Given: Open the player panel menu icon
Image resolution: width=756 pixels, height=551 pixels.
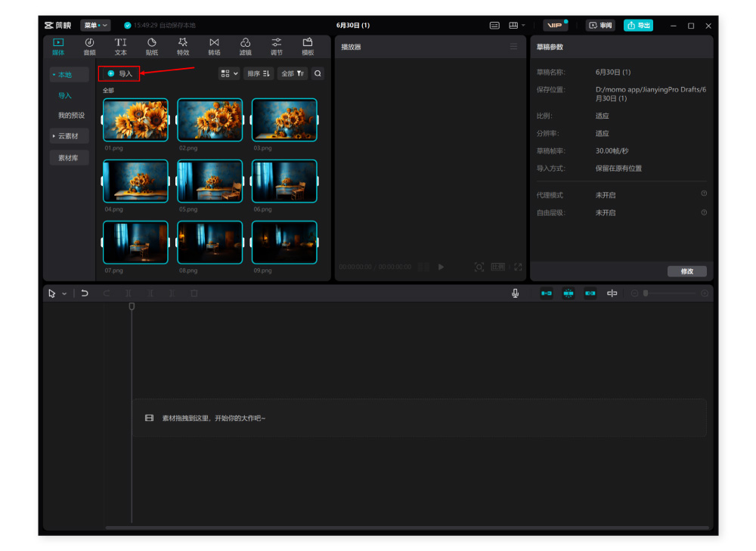Looking at the screenshot, I should pos(513,47).
